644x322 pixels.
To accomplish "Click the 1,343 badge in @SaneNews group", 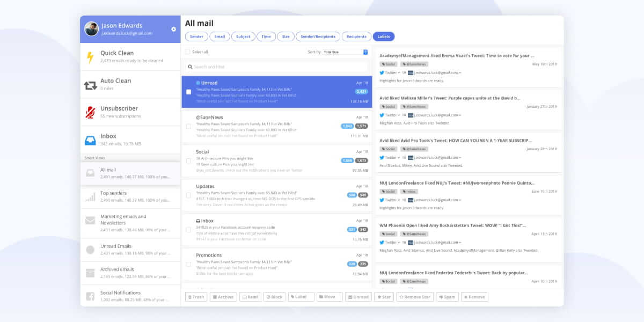I will coord(347,126).
